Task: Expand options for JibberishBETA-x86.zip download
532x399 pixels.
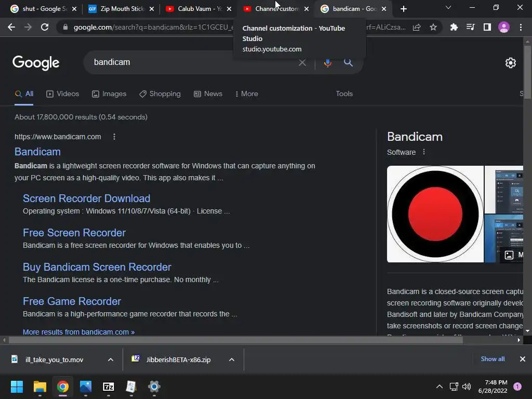Action: click(x=232, y=360)
